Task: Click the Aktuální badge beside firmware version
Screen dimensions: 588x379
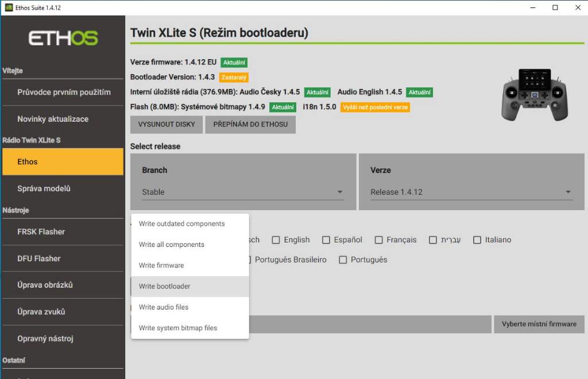Action: (x=234, y=62)
